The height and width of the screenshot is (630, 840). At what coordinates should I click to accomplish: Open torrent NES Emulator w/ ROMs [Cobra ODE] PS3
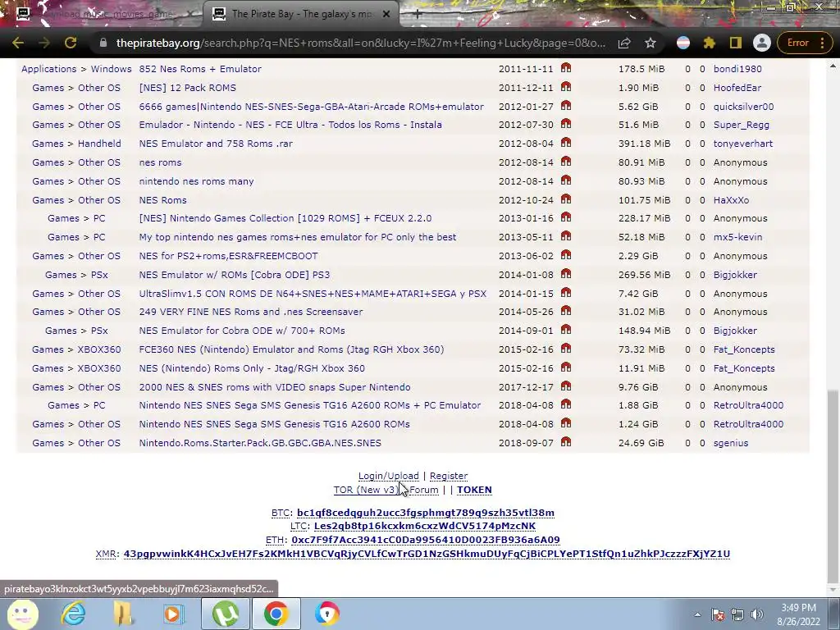click(x=234, y=275)
